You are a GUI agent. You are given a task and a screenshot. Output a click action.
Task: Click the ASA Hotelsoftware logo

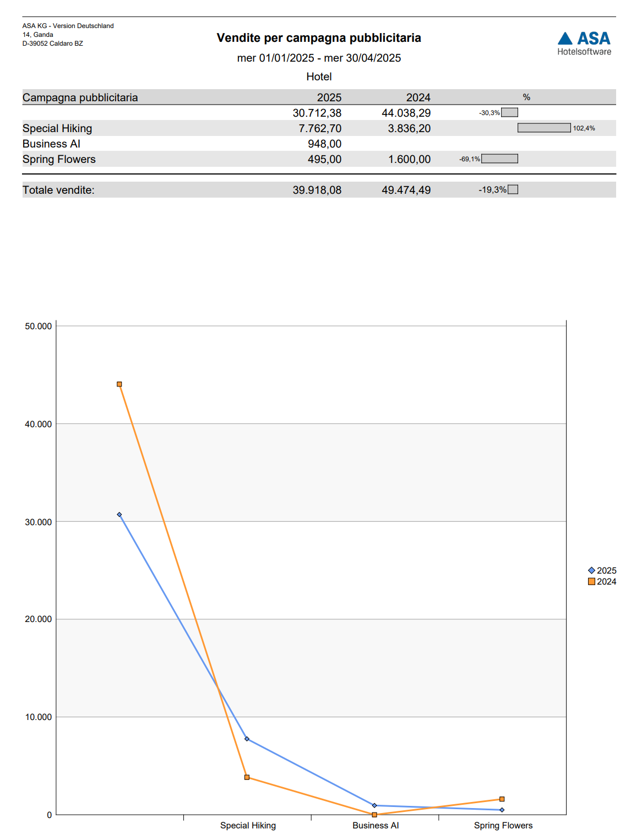click(584, 43)
